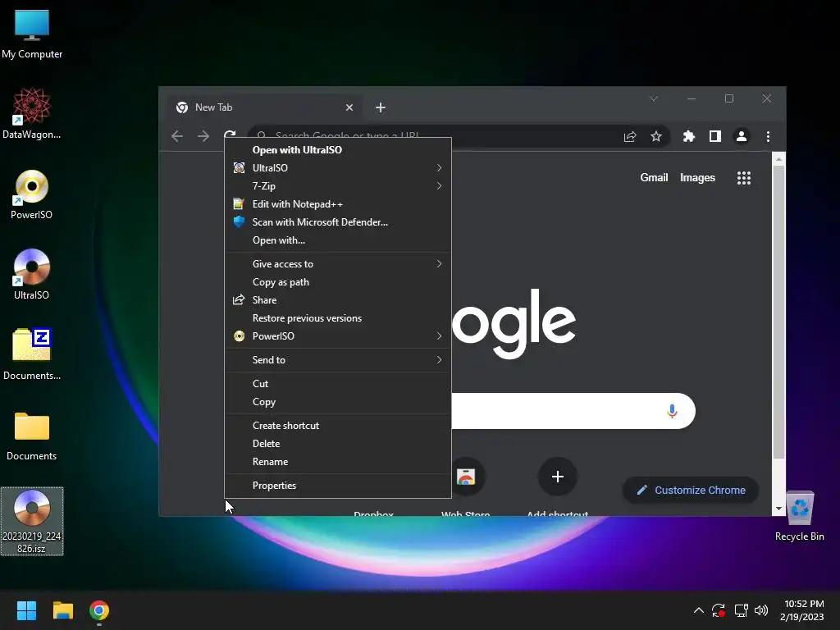The image size is (840, 630).
Task: Click the sync status tray icon
Action: pos(719,610)
